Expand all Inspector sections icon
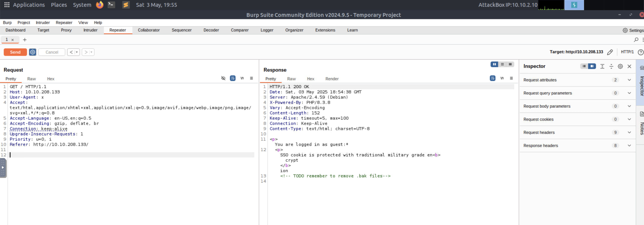This screenshot has height=225, width=644. click(x=602, y=66)
